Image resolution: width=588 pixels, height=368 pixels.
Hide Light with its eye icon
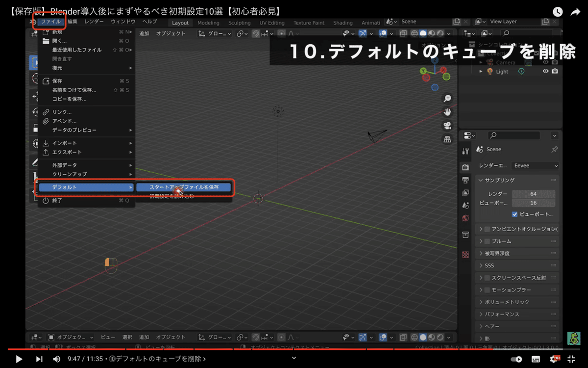[x=545, y=71]
